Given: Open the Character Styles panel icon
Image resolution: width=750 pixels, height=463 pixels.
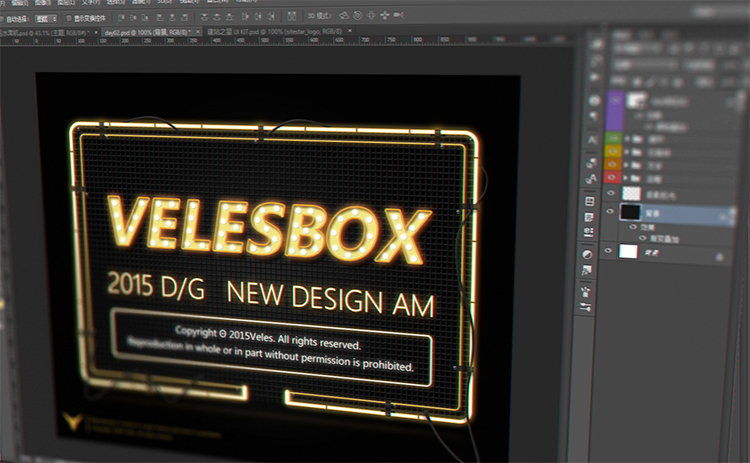Looking at the screenshot, I should 591,178.
